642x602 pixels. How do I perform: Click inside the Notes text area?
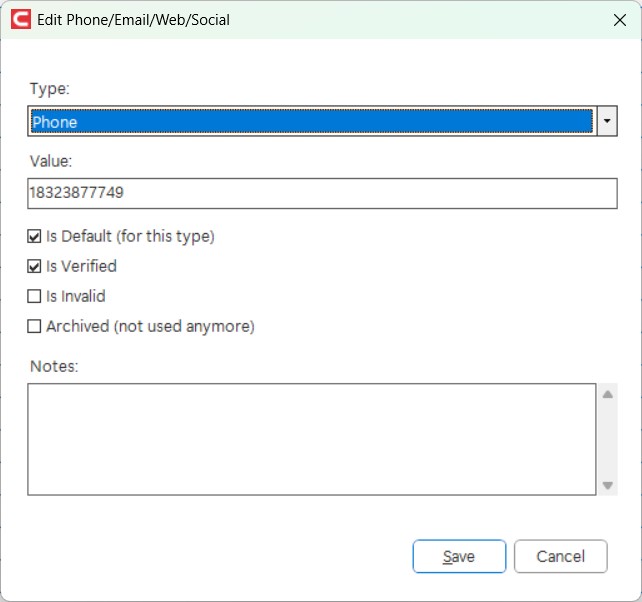pyautogui.click(x=312, y=439)
